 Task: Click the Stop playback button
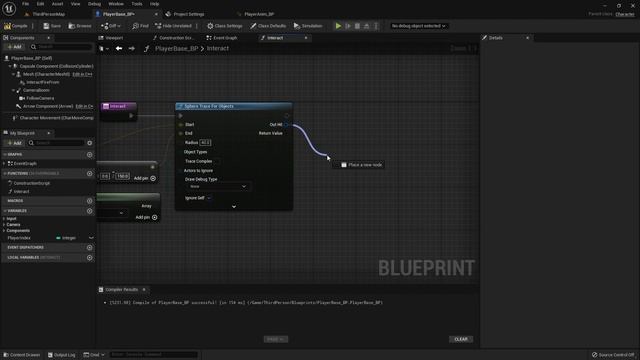[357, 26]
